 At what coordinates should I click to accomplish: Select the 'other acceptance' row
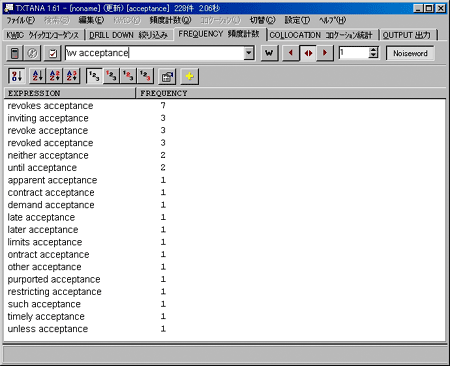pos(224,267)
